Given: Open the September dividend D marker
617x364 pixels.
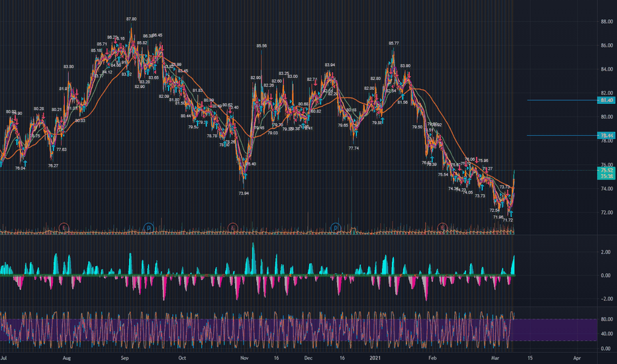Looking at the screenshot, I should point(148,228).
